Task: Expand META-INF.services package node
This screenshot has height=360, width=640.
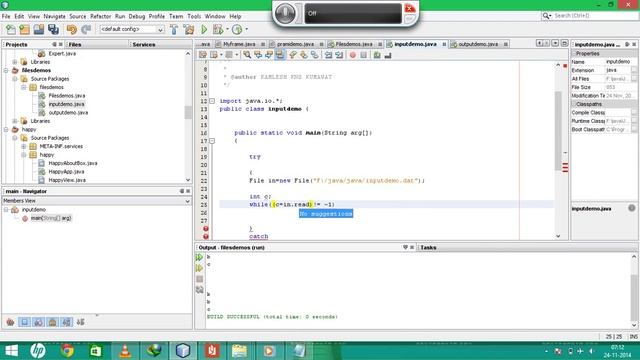Action: (24, 146)
